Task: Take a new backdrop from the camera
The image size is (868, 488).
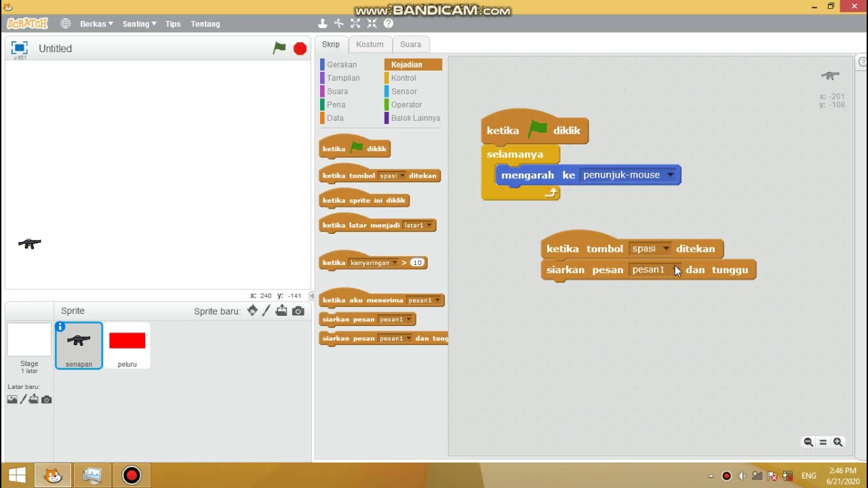Action: [47, 400]
